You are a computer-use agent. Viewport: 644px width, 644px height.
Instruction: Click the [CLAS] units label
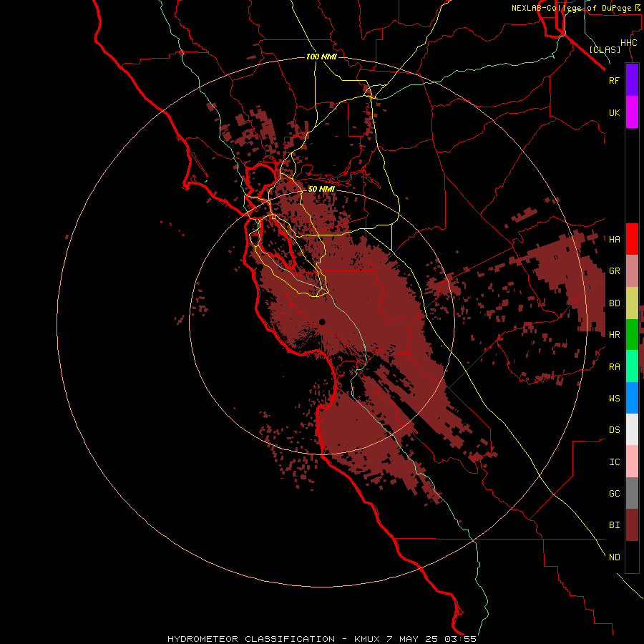click(x=605, y=50)
